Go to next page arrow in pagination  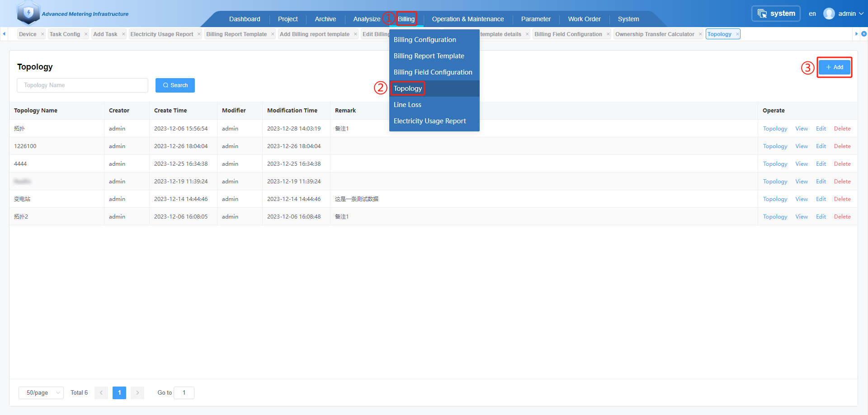[137, 393]
